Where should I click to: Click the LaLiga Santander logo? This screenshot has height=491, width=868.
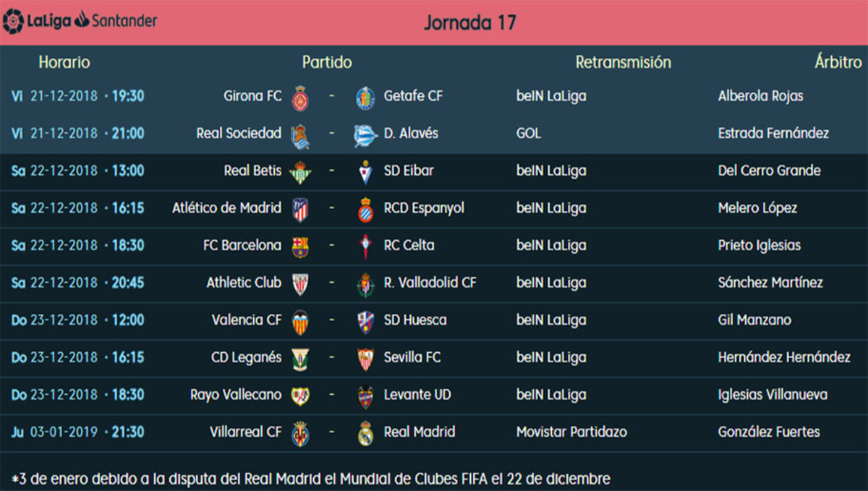click(80, 21)
